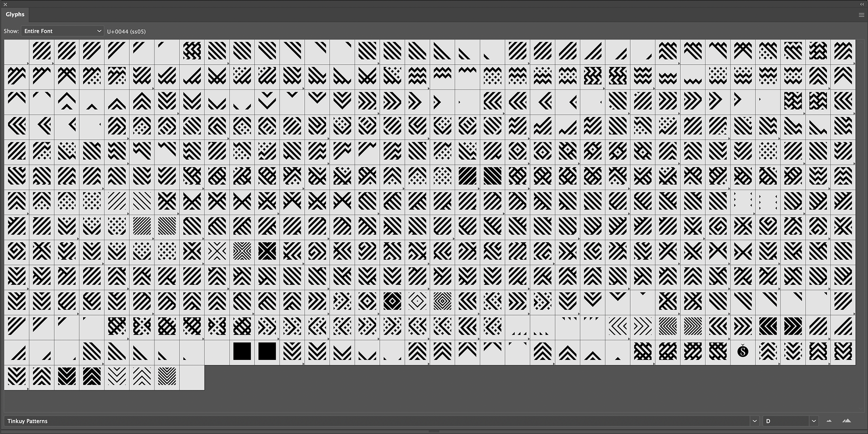Select the circled S logo glyph
Viewport: 868px width, 434px height.
pos(743,351)
